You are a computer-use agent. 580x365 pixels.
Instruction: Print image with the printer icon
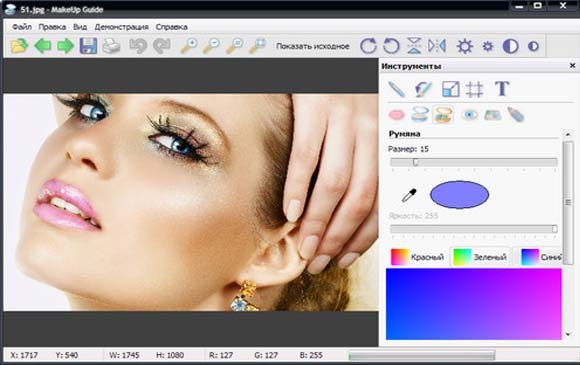point(111,46)
